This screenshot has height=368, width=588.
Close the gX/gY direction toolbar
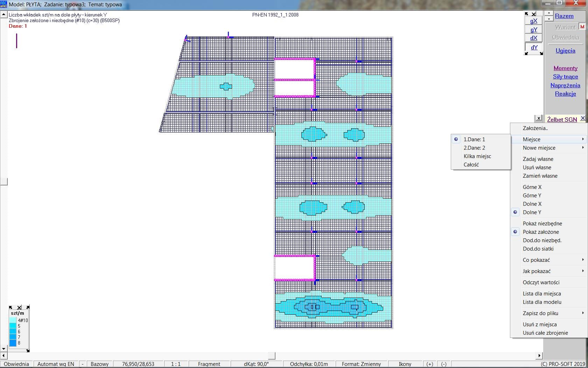coord(534,14)
